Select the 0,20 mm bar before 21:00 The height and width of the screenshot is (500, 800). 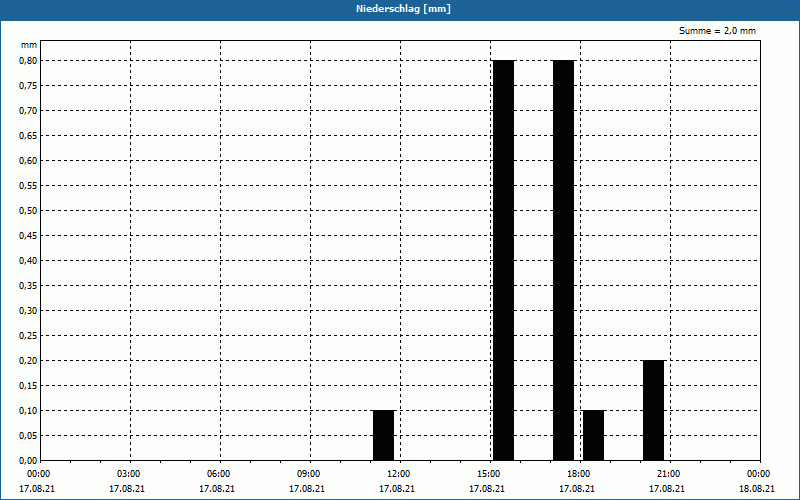tap(654, 410)
